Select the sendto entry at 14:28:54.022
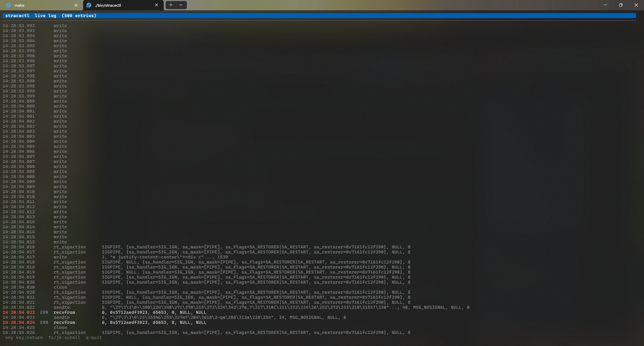The height and width of the screenshot is (346, 644). (x=134, y=307)
